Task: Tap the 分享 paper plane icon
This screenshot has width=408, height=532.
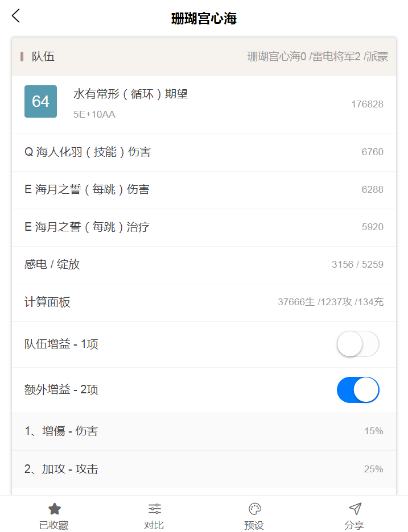Action: pos(355,509)
